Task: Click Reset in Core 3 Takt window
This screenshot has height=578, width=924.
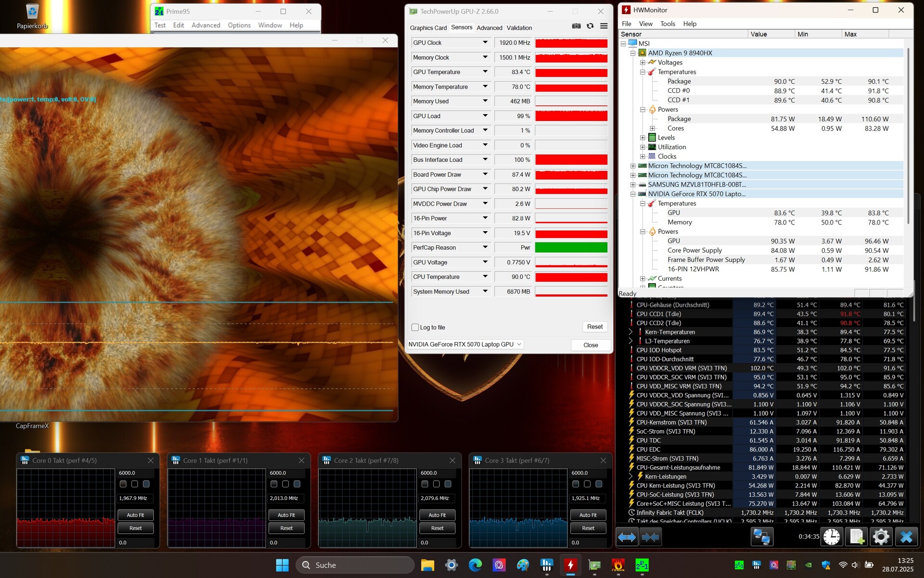Action: (x=588, y=528)
